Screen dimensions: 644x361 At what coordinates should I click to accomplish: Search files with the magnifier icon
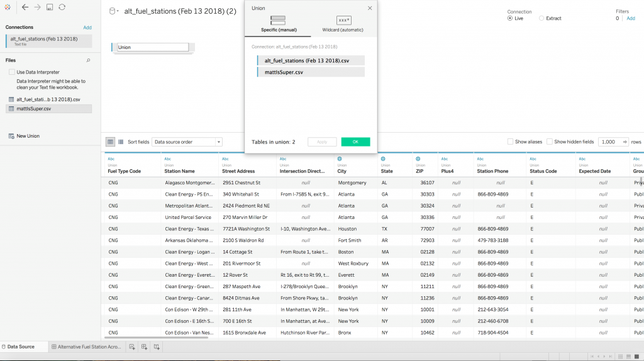click(x=88, y=60)
